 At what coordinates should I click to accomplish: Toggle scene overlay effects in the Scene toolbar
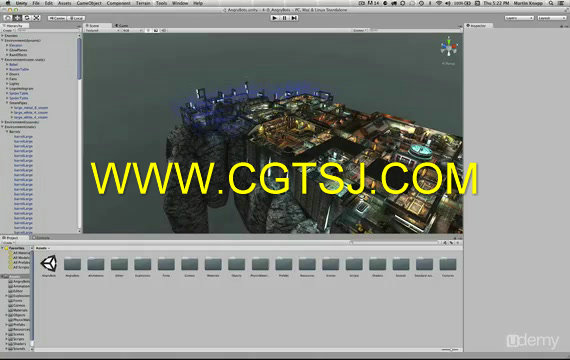pyautogui.click(x=156, y=31)
